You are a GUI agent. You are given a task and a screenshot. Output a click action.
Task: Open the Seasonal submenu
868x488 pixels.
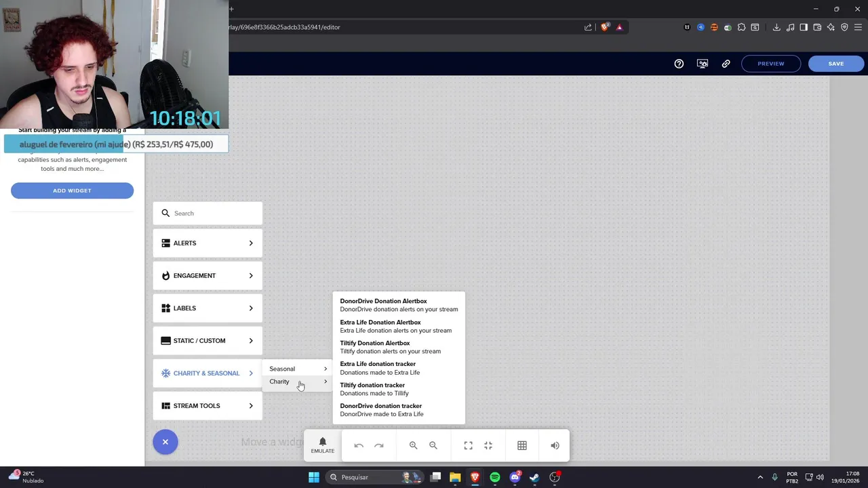(x=298, y=369)
